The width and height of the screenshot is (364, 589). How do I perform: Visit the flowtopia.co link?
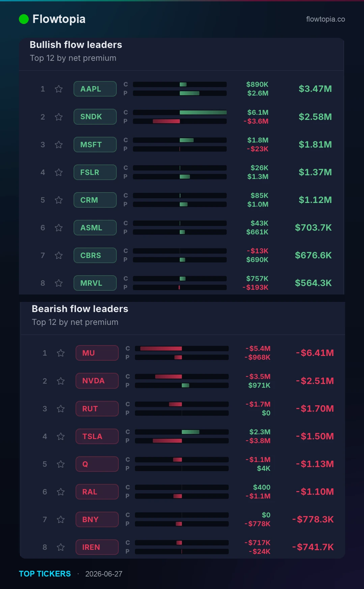click(x=326, y=19)
